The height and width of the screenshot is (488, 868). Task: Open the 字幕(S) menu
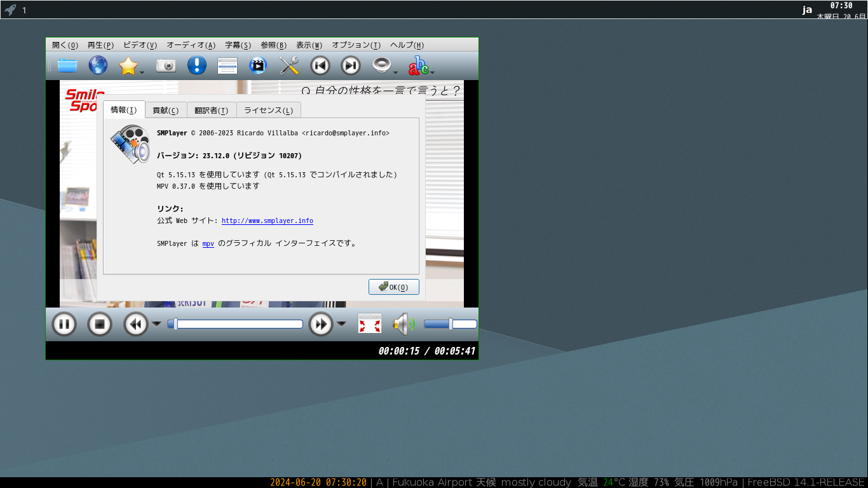point(238,45)
